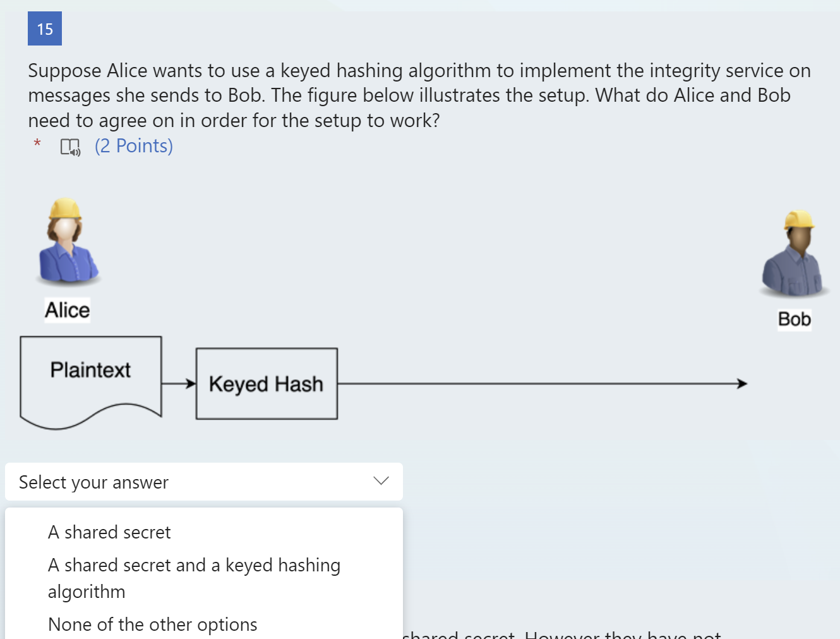Viewport: 840px width, 639px height.
Task: Click the '(2 Points)' label
Action: click(x=134, y=146)
